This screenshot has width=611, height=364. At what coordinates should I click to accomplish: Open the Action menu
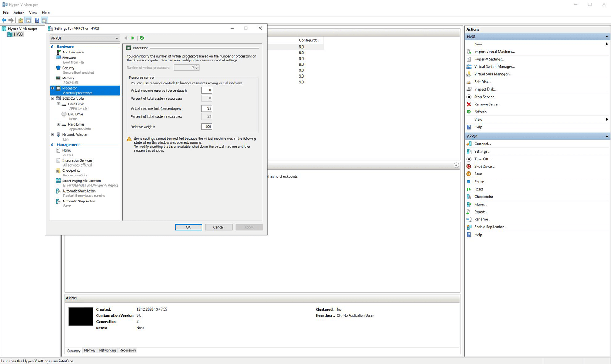[19, 13]
